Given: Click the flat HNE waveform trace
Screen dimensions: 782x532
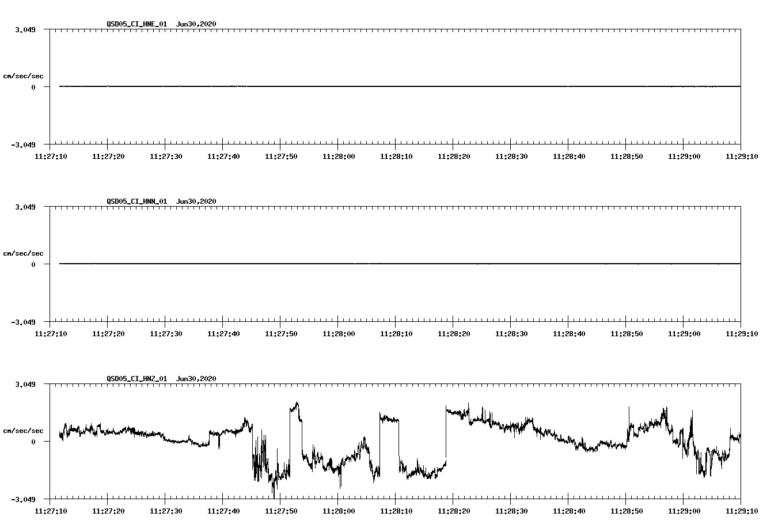Looking at the screenshot, I should [x=400, y=86].
